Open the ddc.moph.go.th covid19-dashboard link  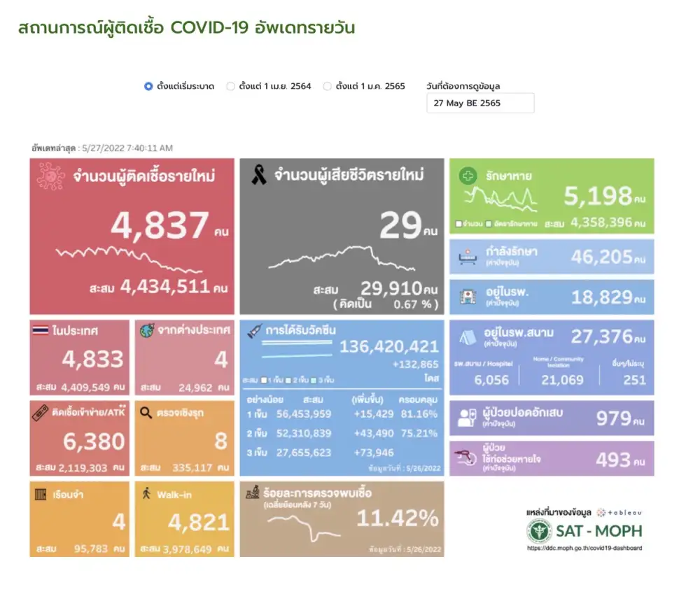pos(584,548)
